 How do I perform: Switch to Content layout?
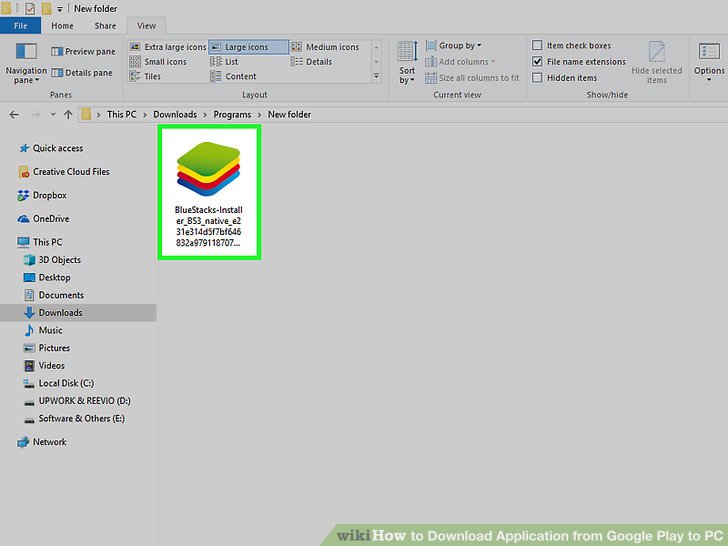point(233,77)
